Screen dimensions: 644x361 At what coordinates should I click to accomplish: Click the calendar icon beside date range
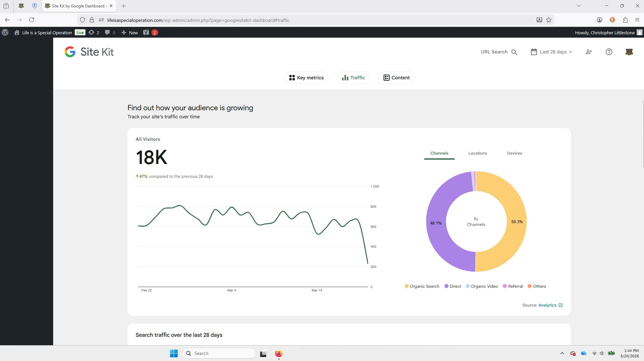tap(534, 52)
